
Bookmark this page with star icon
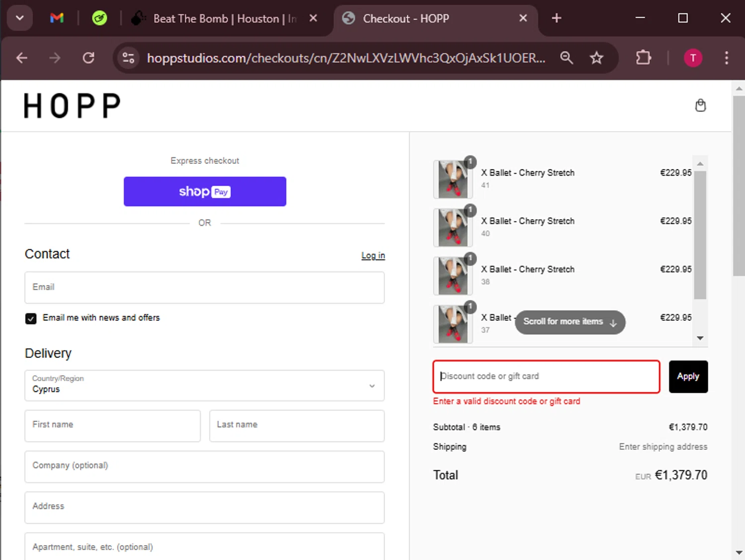596,58
